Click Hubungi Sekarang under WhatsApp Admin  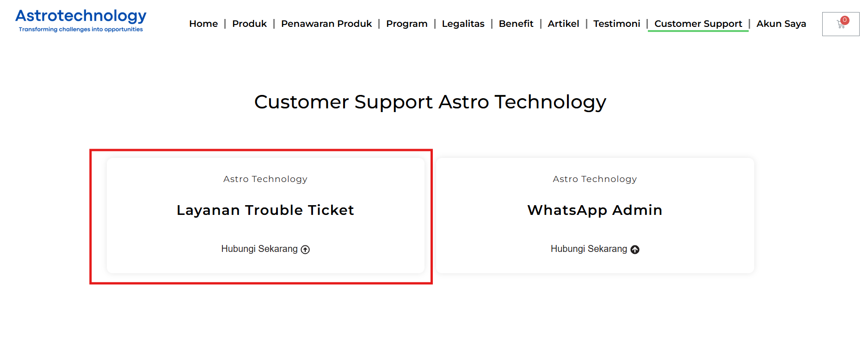click(589, 249)
